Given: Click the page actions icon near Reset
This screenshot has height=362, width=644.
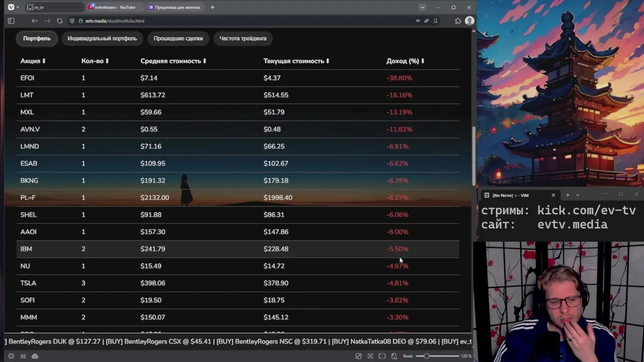Looking at the screenshot, I should [x=394, y=356].
